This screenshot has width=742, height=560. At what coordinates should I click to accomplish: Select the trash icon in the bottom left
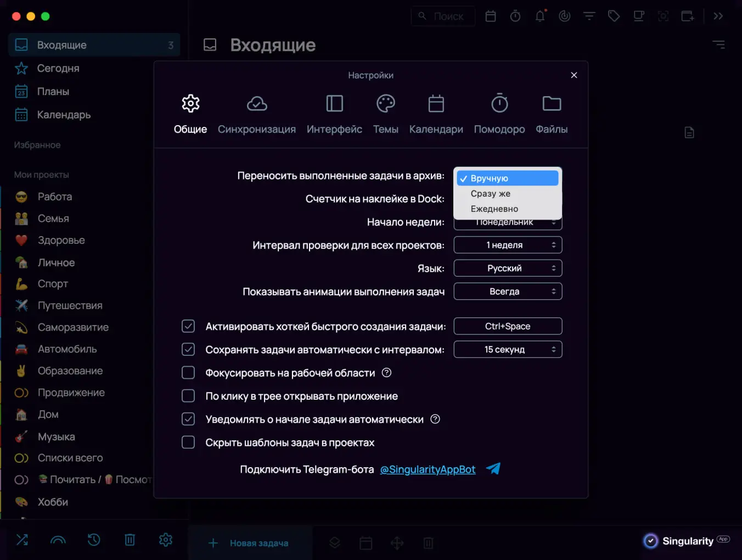point(130,540)
